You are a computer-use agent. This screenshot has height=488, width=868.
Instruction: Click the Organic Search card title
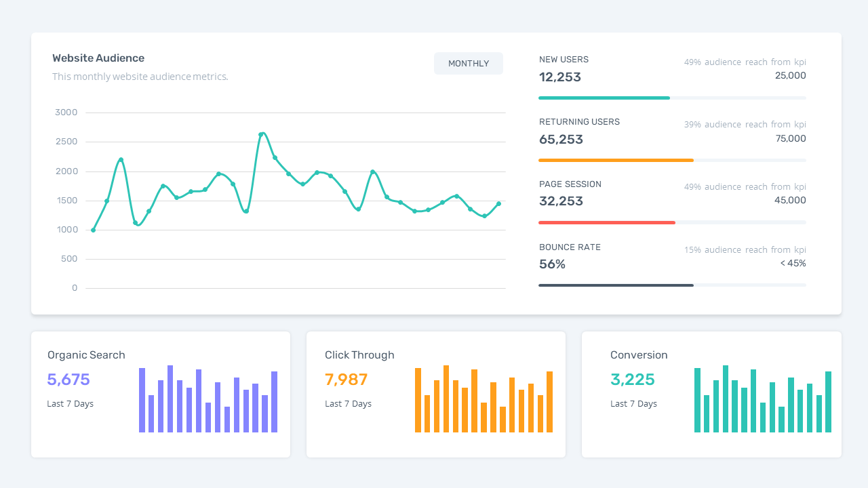click(x=86, y=354)
